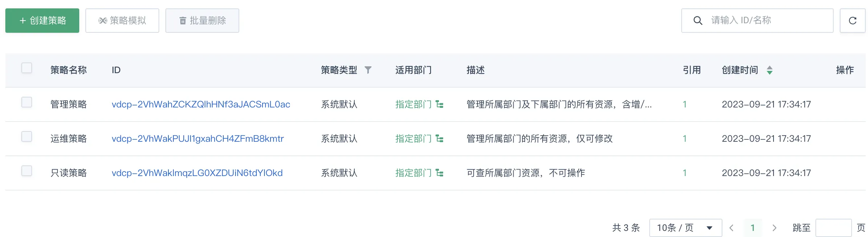This screenshot has height=237, width=868.
Task: Click the 批量删除 button
Action: click(202, 21)
